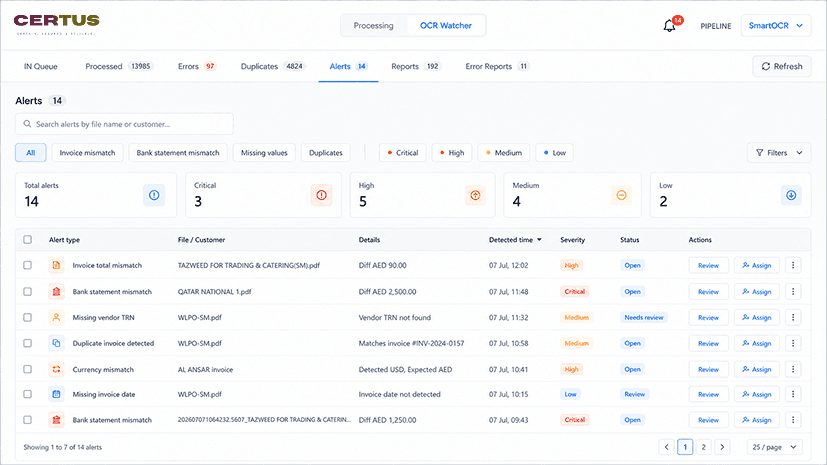The height and width of the screenshot is (465, 827).
Task: Filter by High severity chip
Action: 452,153
